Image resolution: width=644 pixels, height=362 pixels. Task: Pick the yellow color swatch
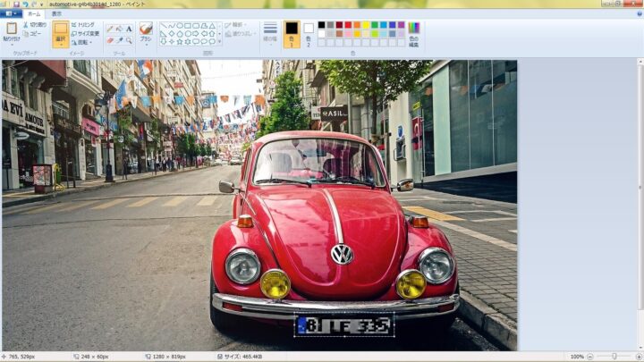point(366,25)
